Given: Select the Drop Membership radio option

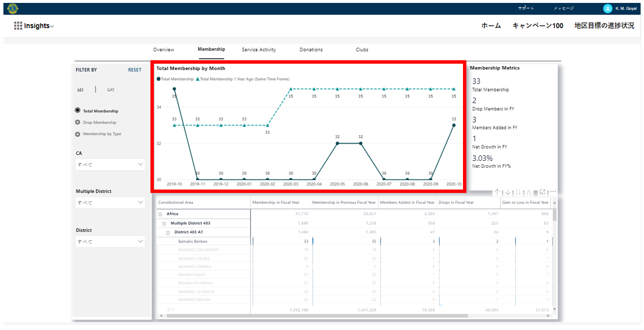Looking at the screenshot, I should click(x=78, y=122).
